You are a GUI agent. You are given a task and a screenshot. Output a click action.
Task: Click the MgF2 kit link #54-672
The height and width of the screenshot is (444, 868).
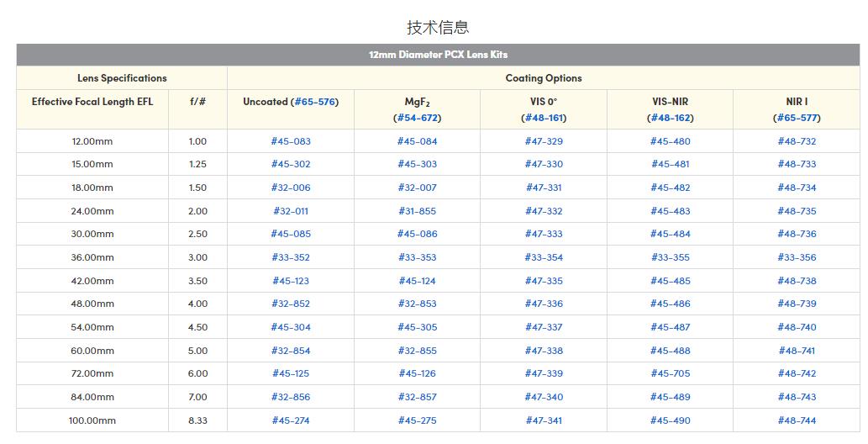click(418, 118)
